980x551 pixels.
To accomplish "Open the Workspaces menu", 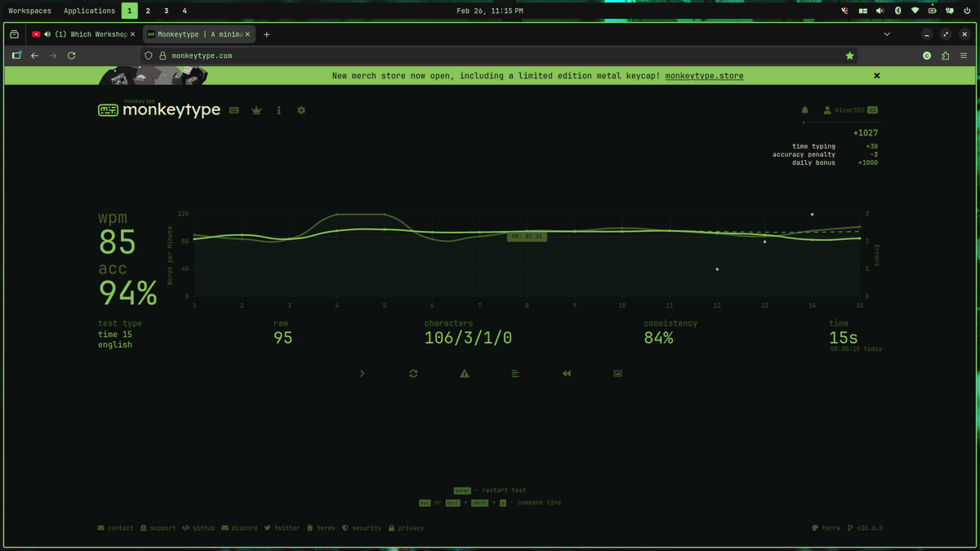I will click(x=29, y=11).
